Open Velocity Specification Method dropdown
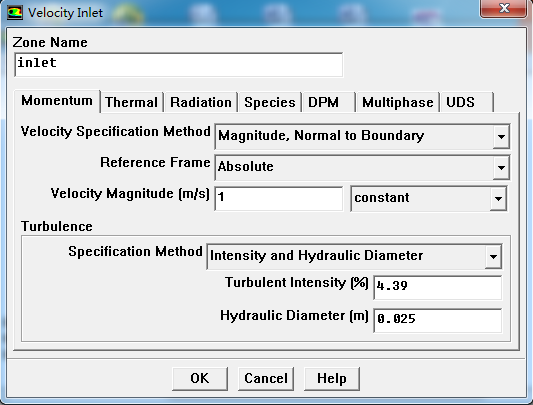Screen dimensions: 533x405 (362, 136)
